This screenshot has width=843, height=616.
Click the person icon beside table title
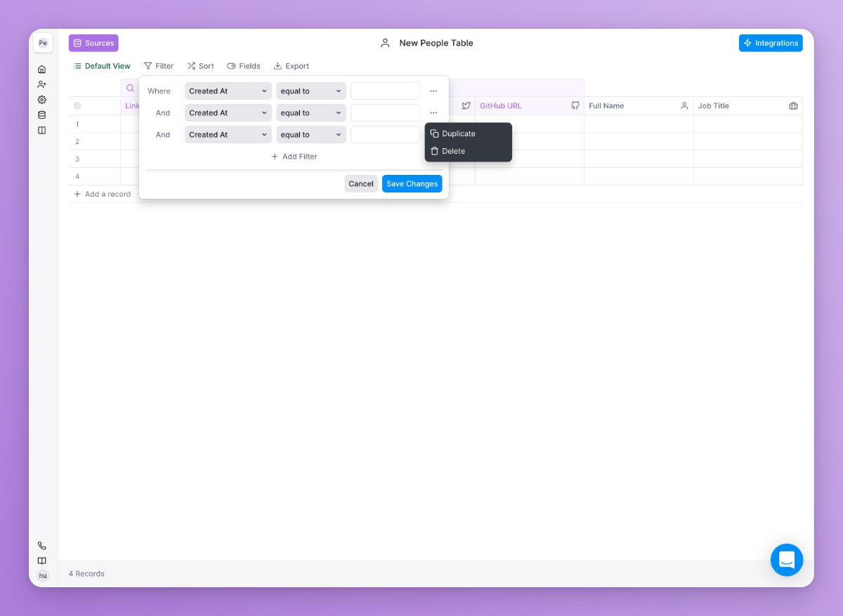385,43
